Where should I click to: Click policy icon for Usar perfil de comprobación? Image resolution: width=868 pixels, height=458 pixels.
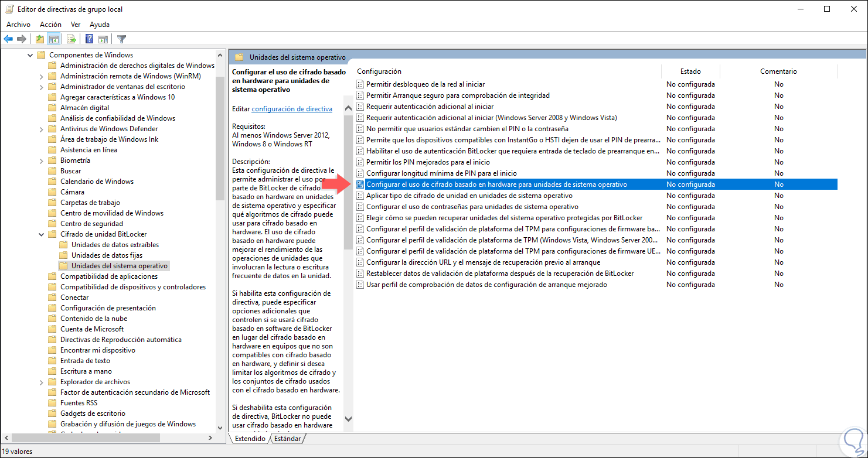click(360, 285)
